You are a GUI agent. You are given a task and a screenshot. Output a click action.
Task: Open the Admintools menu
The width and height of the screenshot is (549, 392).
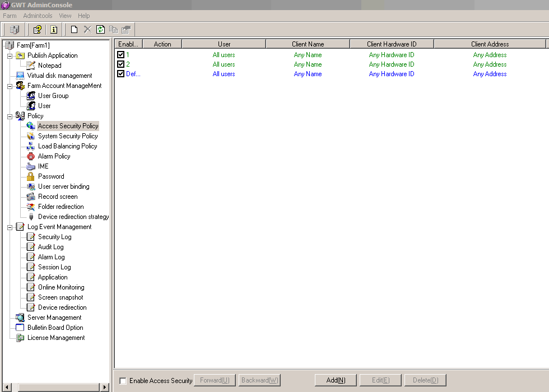click(x=38, y=16)
